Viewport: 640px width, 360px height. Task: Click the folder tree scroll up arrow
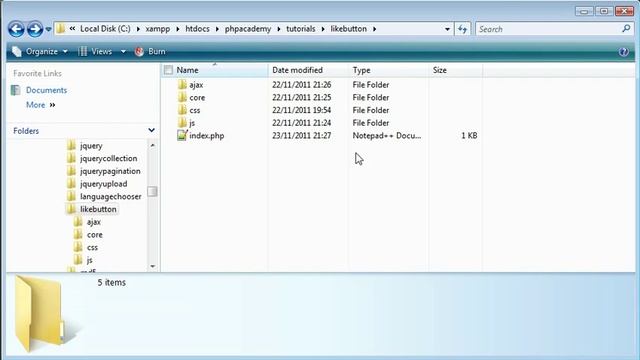pos(153,145)
